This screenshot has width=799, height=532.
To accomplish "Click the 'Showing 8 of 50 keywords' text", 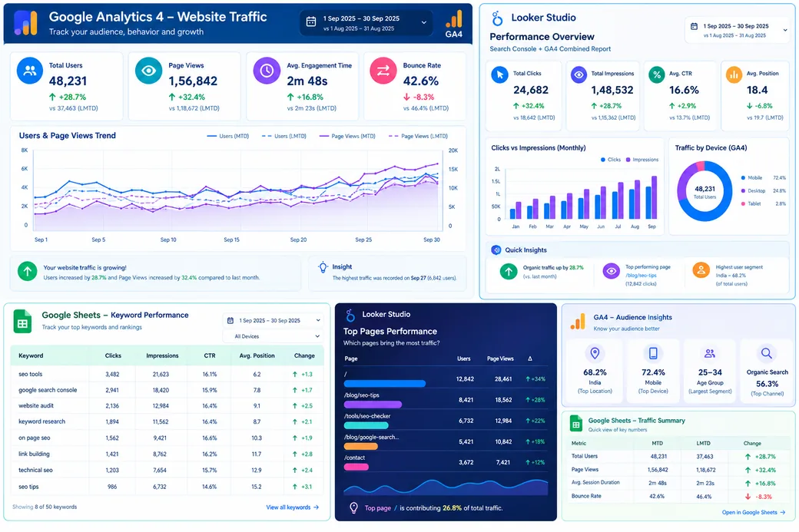I will [x=45, y=507].
